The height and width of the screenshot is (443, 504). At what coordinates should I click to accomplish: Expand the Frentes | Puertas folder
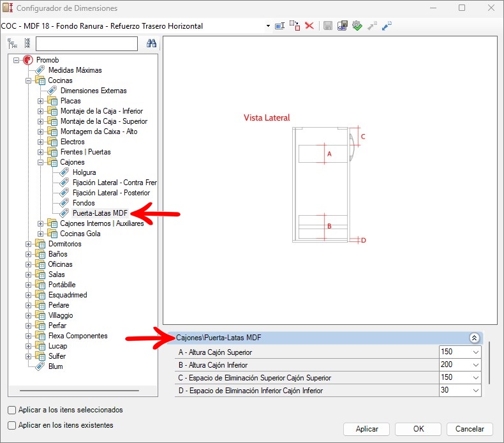(x=40, y=152)
